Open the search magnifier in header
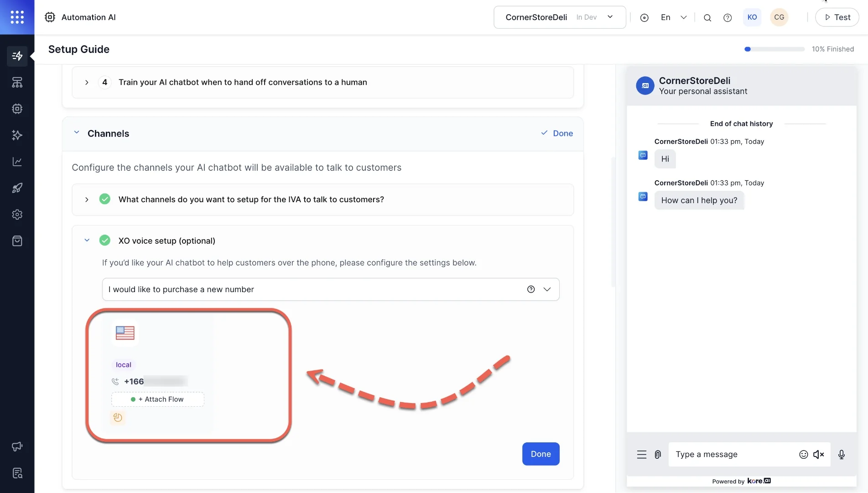Viewport: 868px width, 493px height. 707,18
